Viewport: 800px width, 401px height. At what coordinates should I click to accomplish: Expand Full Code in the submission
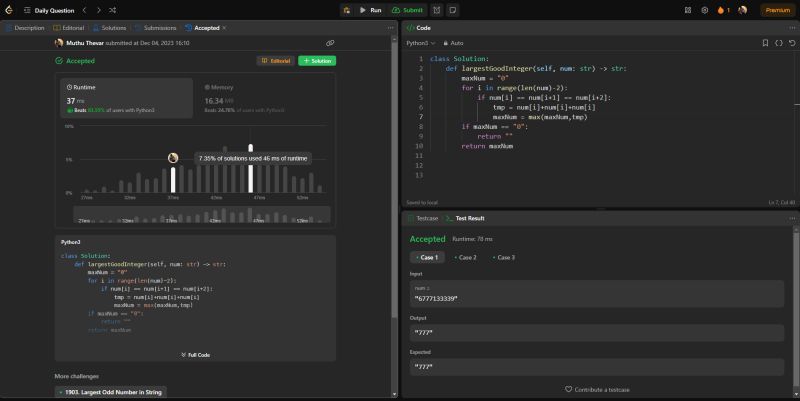coord(195,355)
